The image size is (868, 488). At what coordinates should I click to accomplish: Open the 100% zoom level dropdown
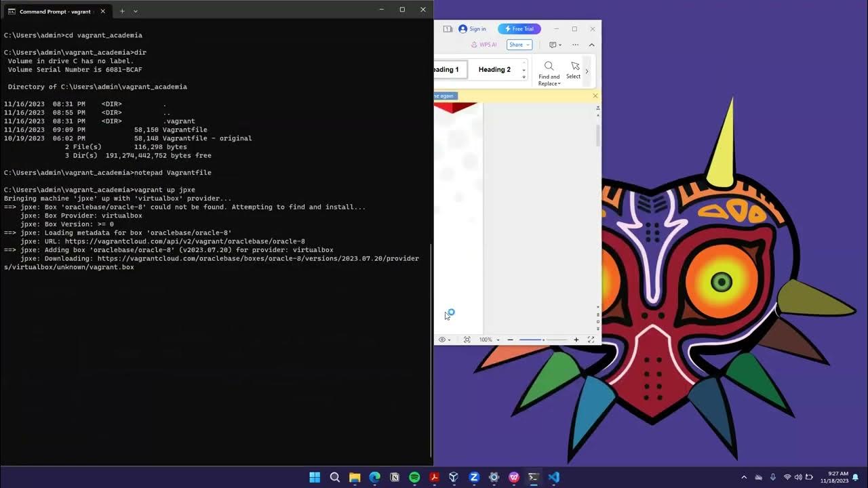489,340
